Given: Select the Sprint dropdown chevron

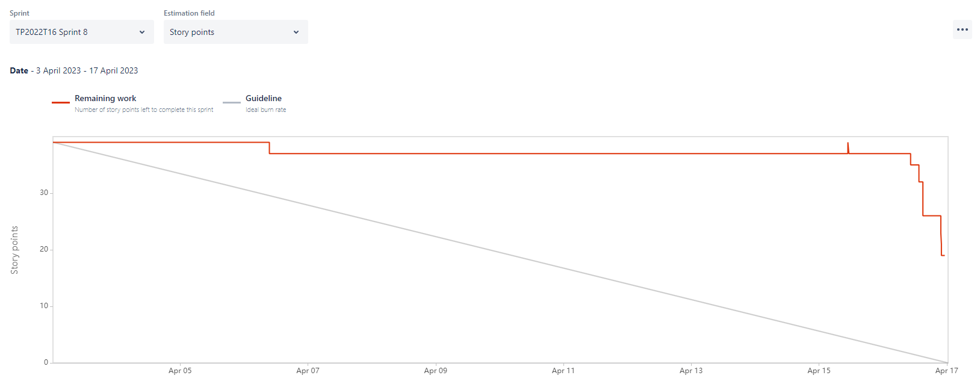Looking at the screenshot, I should pos(142,32).
